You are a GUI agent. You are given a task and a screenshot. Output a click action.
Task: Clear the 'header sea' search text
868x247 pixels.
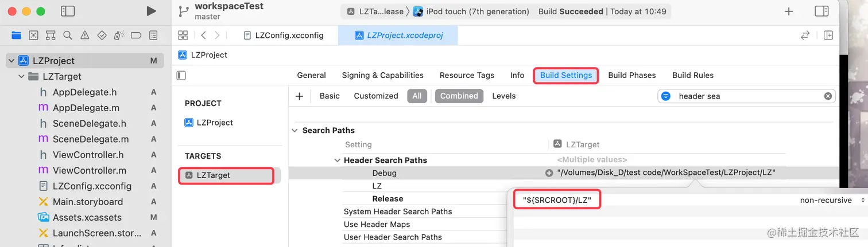pyautogui.click(x=828, y=96)
